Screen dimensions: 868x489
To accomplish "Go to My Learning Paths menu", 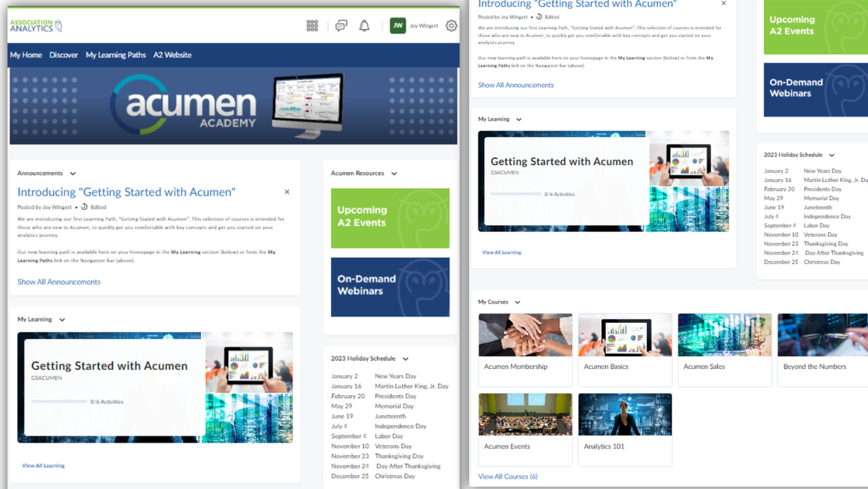I will (115, 55).
